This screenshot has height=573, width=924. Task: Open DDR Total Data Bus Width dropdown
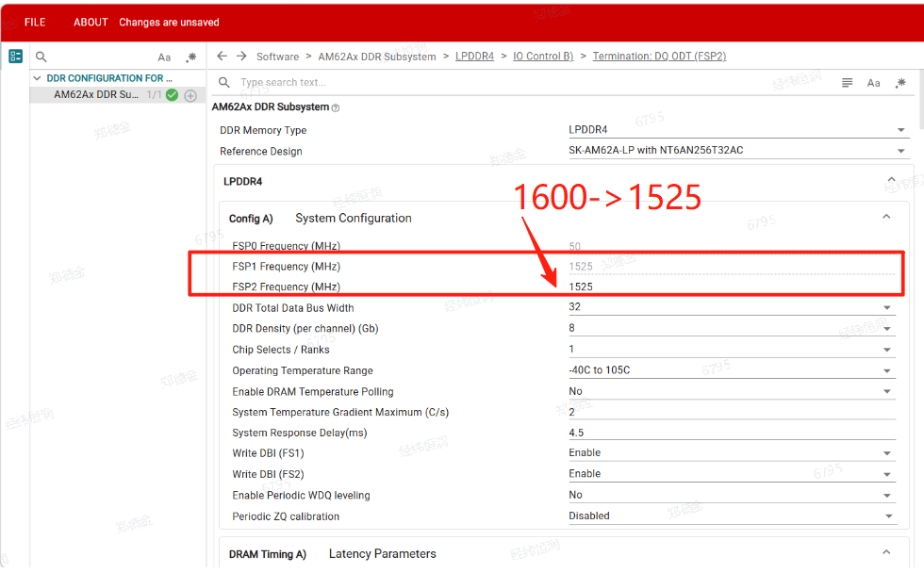click(732, 307)
